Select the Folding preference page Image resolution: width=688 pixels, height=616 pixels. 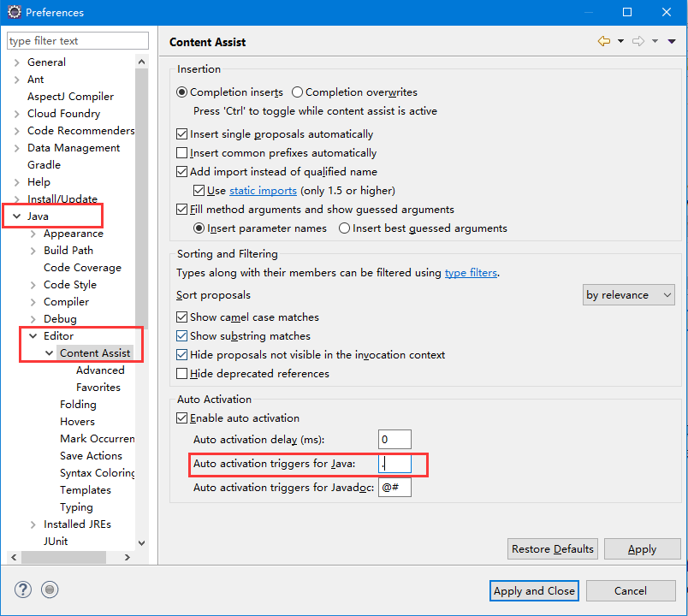78,405
